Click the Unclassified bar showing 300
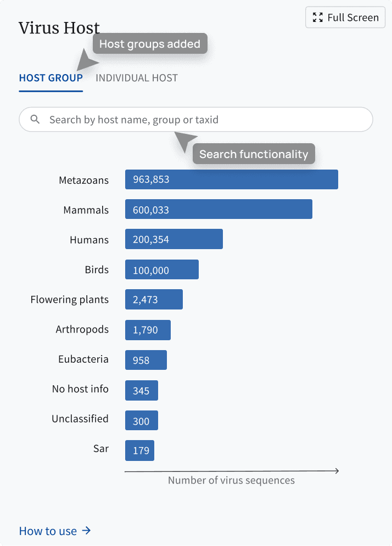 142,421
